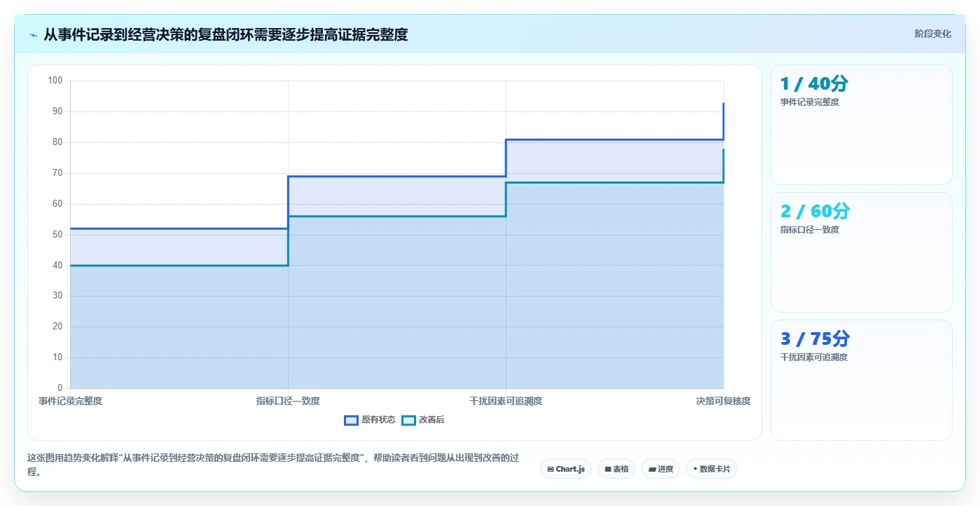Screen dimensions: 980x506
Task: Click x-axis label 事件记录完整度
Action: pyautogui.click(x=70, y=401)
